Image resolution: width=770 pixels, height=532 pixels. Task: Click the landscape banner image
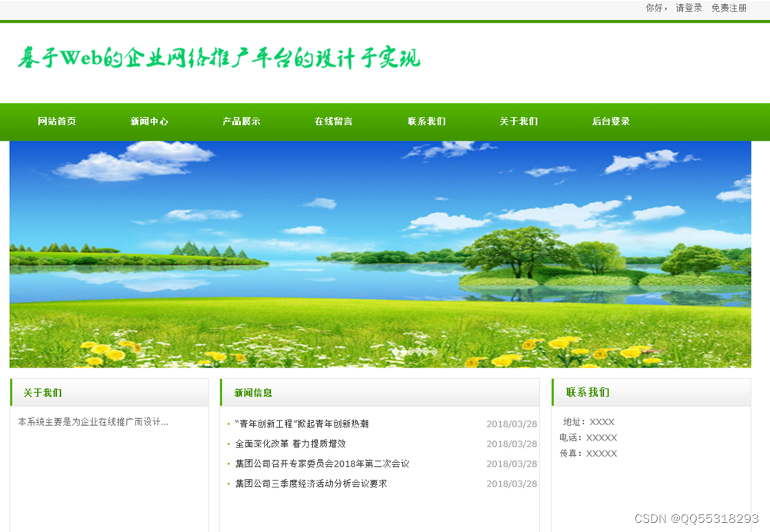[x=380, y=254]
